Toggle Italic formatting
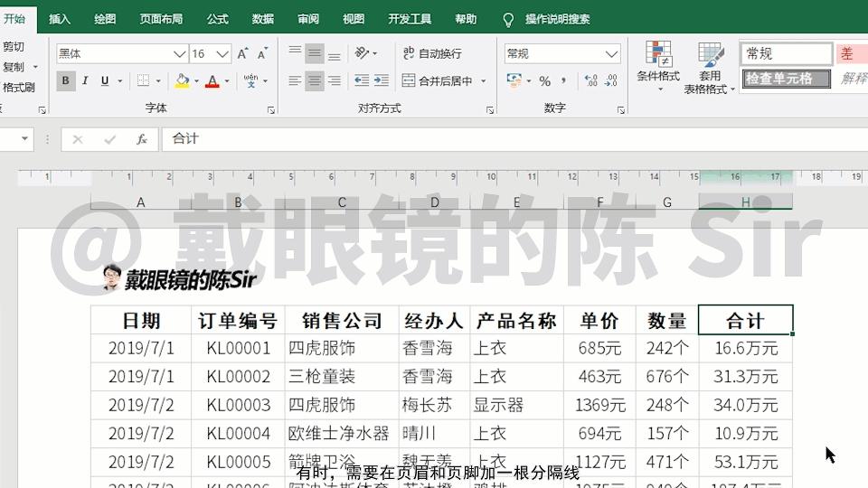 [x=85, y=80]
